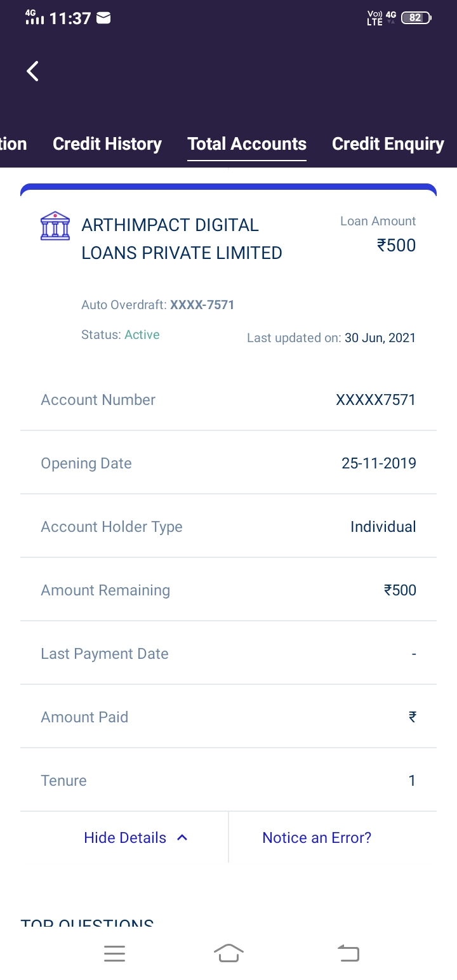The image size is (457, 980).
Task: Tap the bank building icon
Action: click(x=55, y=226)
